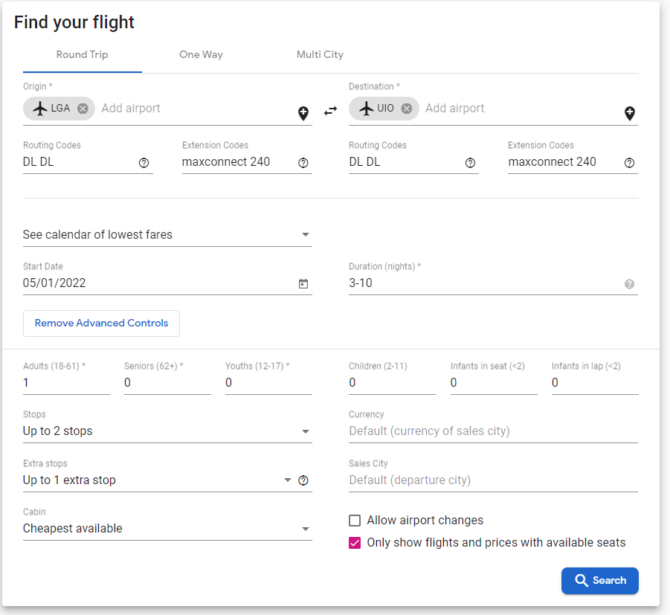Click the destination map location pin icon

(x=629, y=113)
